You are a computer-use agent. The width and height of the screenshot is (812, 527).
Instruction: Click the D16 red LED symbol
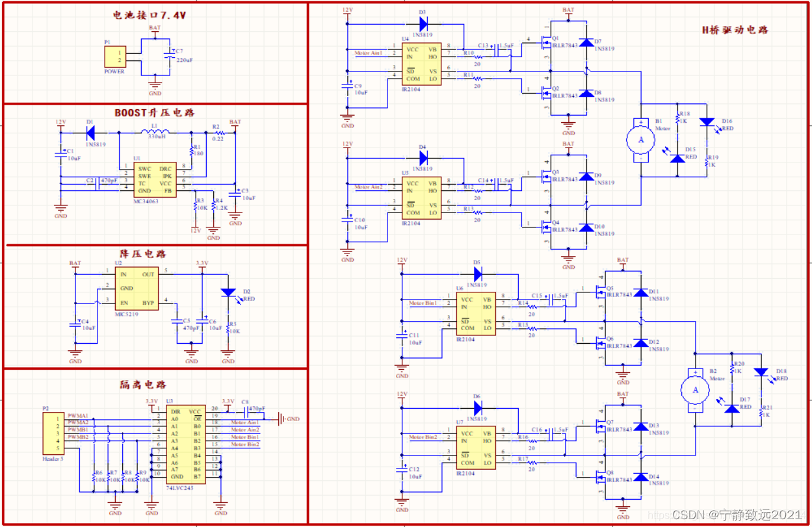[707, 122]
